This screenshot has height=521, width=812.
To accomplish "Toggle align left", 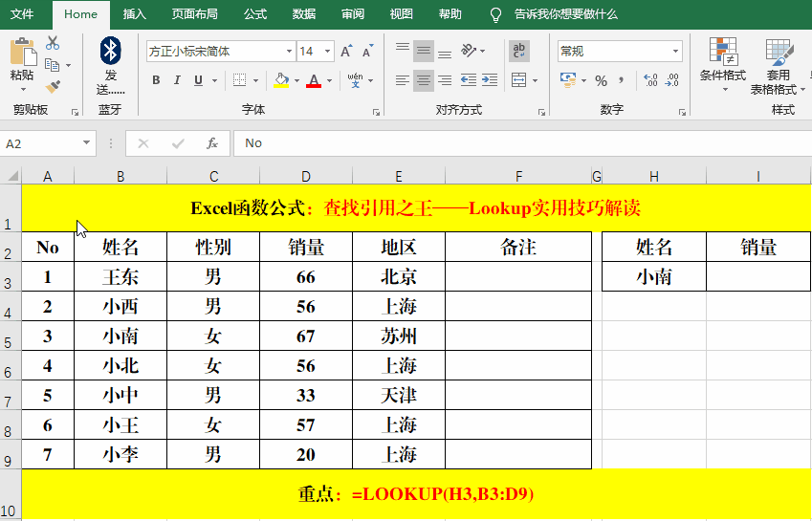I will click(403, 80).
